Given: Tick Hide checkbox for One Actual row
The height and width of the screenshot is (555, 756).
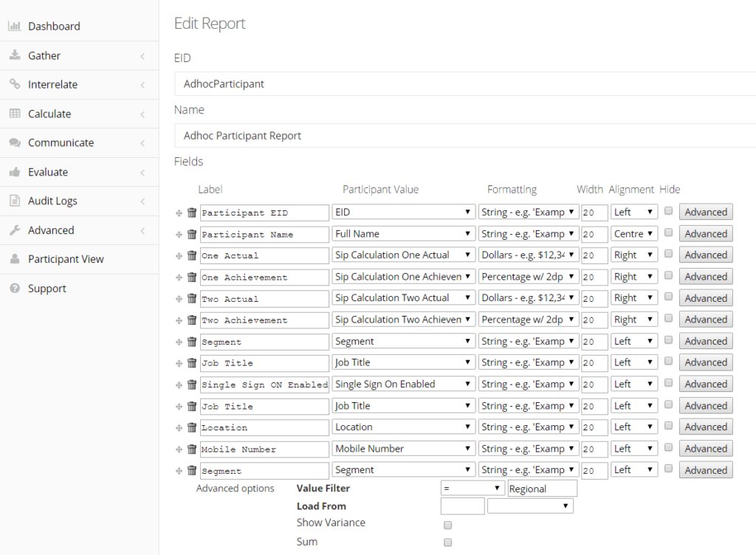Looking at the screenshot, I should (x=668, y=253).
